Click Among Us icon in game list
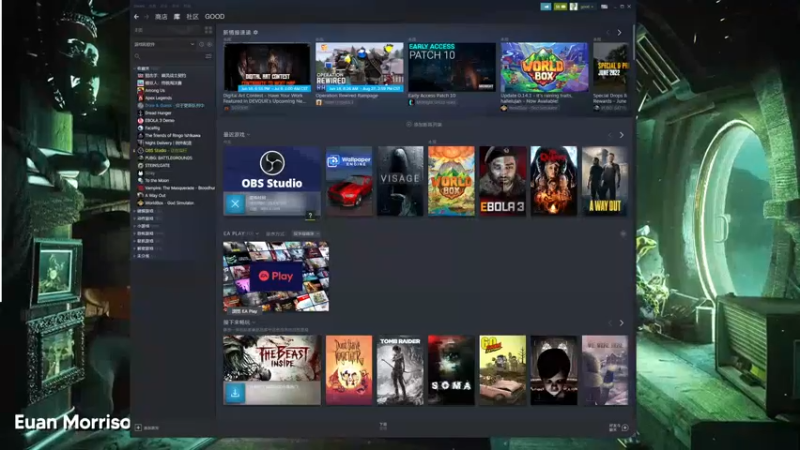This screenshot has height=450, width=800. (140, 90)
